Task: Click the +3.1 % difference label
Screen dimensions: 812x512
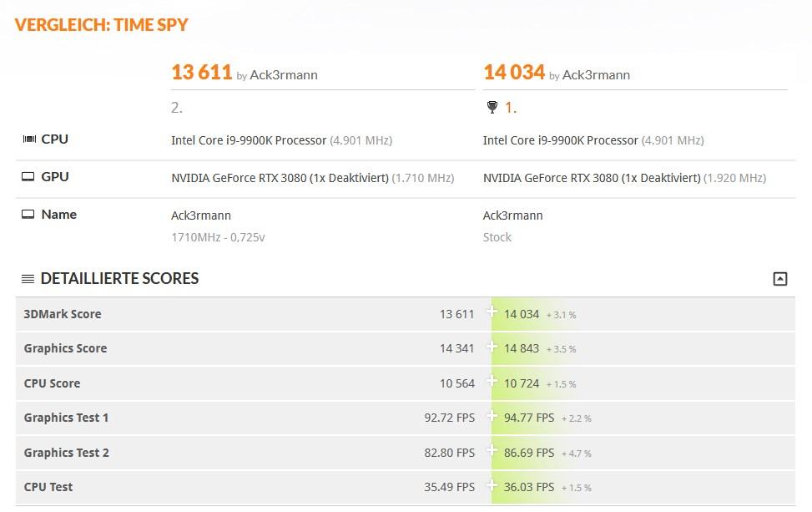Action: 562,315
